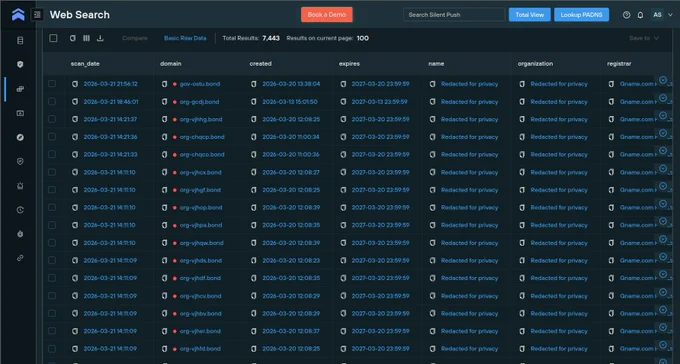Select all rows with header checkbox
The image size is (680, 364).
point(53,38)
